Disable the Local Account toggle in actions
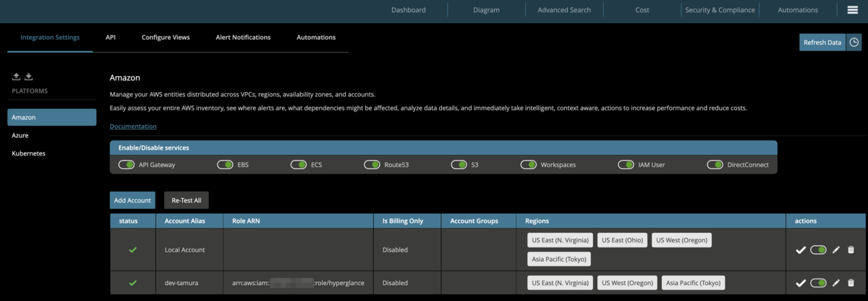This screenshot has width=868, height=301. point(819,250)
